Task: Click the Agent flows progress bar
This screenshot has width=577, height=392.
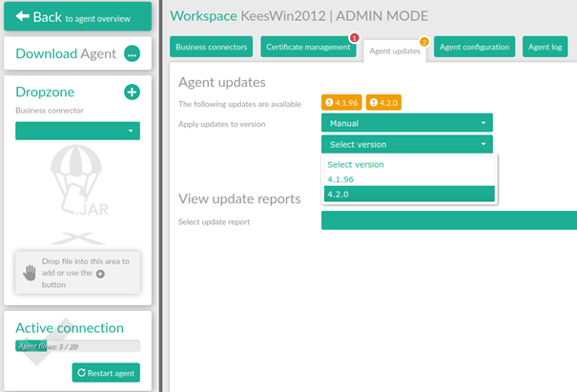Action: (x=77, y=346)
